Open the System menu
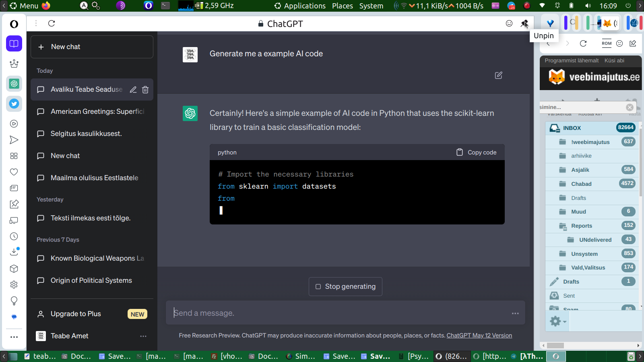The image size is (644, 362). point(371,6)
